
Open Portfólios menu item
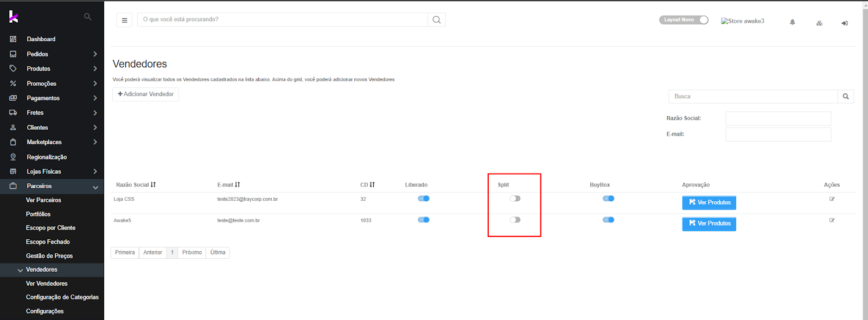click(38, 214)
